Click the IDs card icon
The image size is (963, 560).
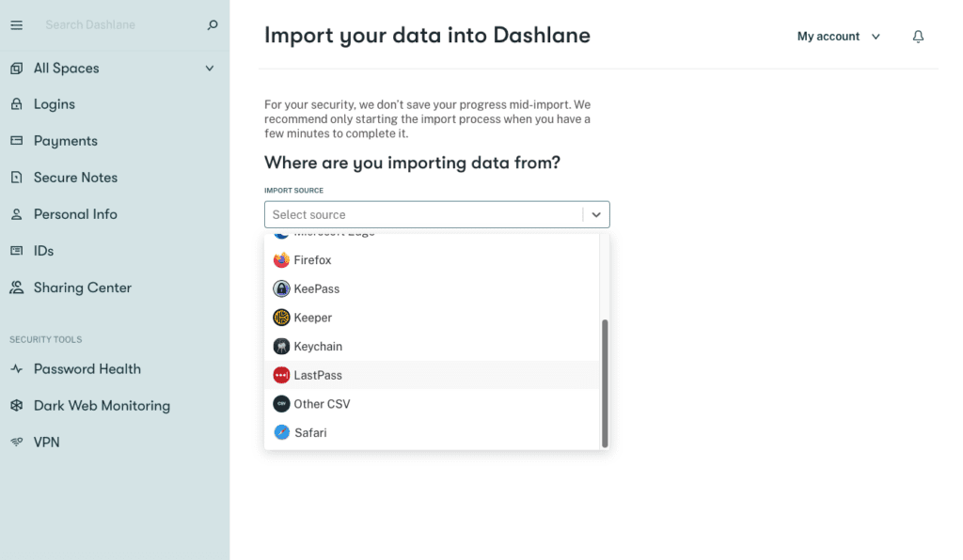tap(17, 250)
